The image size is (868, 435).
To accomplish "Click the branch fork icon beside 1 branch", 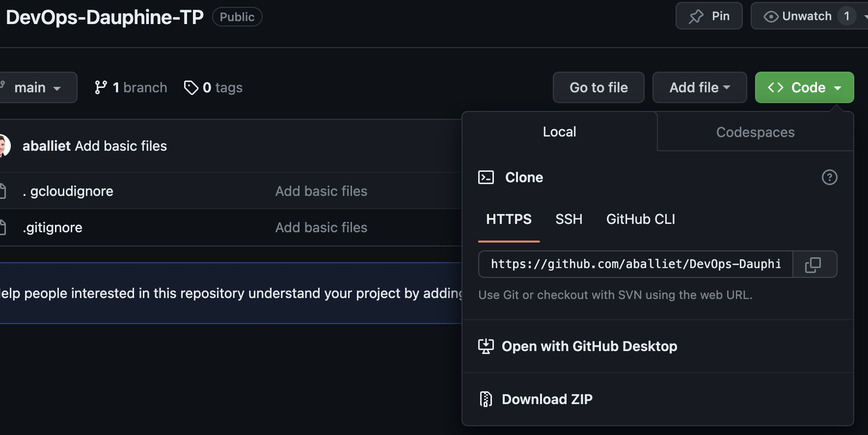I will pos(101,87).
